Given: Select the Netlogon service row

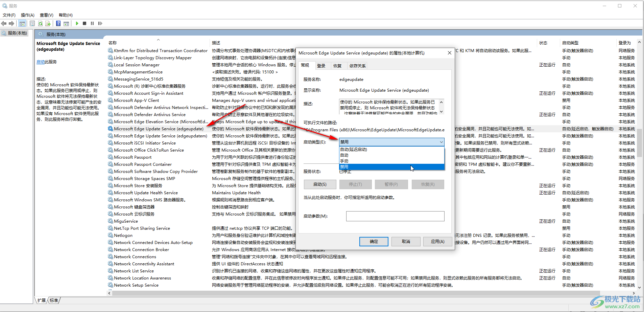Looking at the screenshot, I should click(123, 236).
